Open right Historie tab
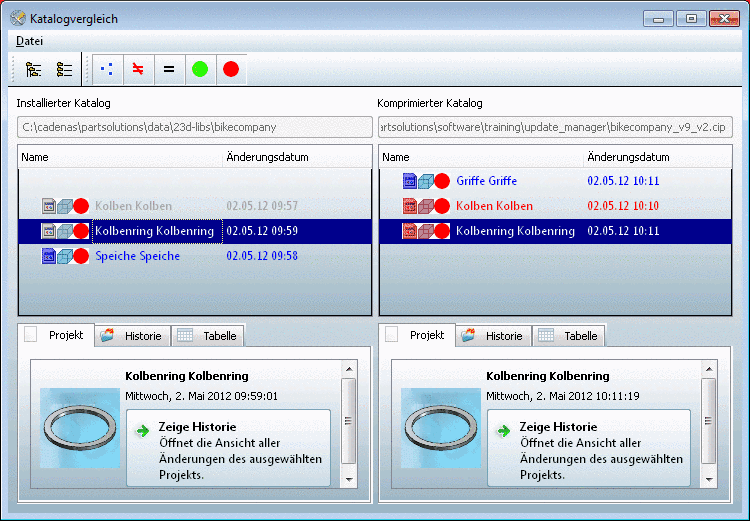 coord(494,336)
